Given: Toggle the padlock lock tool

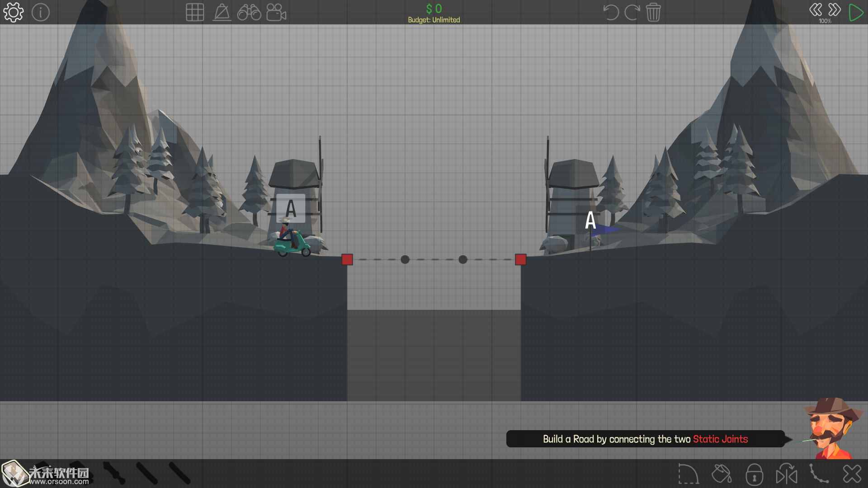Looking at the screenshot, I should point(754,474).
